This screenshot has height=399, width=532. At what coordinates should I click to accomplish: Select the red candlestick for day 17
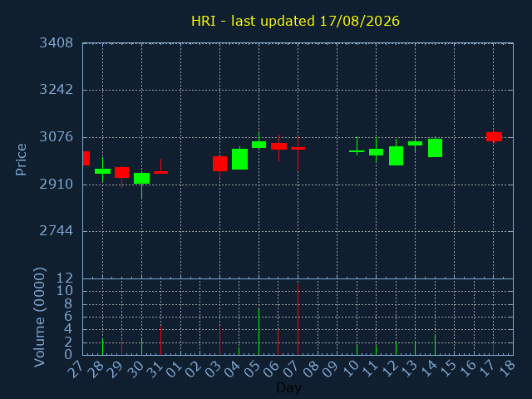(x=494, y=136)
